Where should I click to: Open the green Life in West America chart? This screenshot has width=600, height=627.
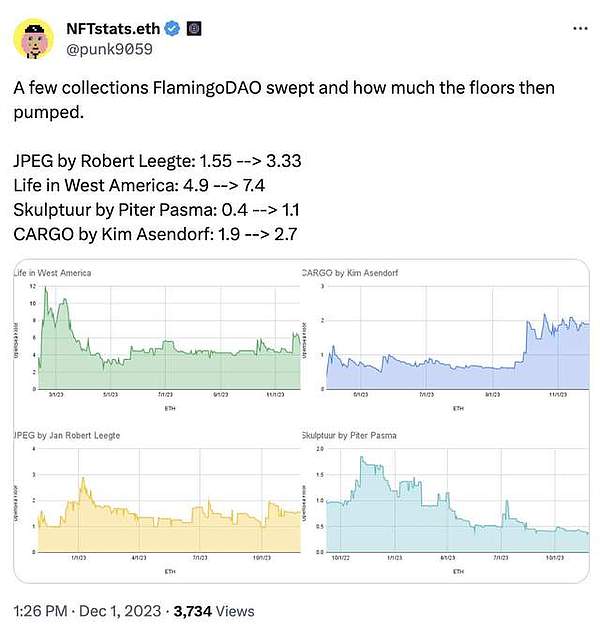pyautogui.click(x=156, y=340)
